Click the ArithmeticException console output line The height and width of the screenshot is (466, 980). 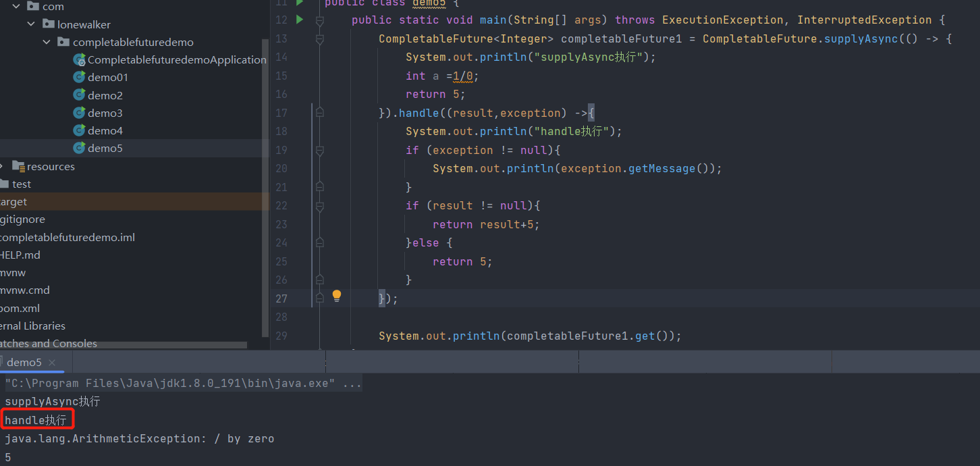pyautogui.click(x=140, y=439)
